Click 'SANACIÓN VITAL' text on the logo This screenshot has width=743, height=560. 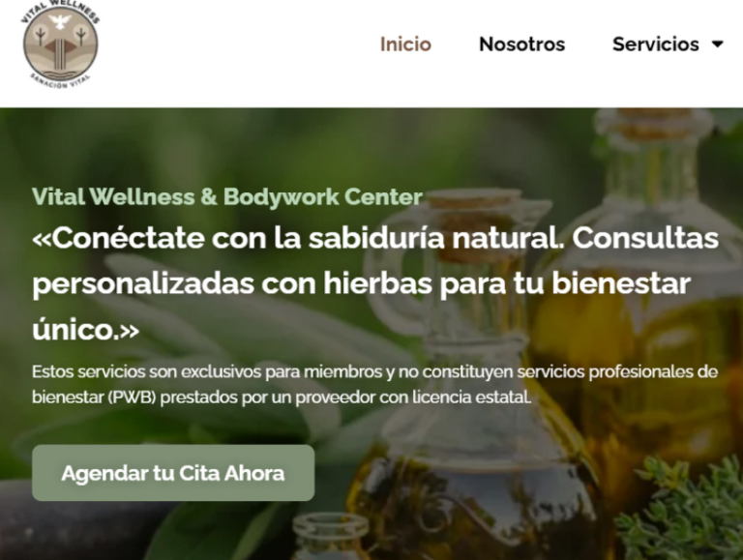[60, 83]
